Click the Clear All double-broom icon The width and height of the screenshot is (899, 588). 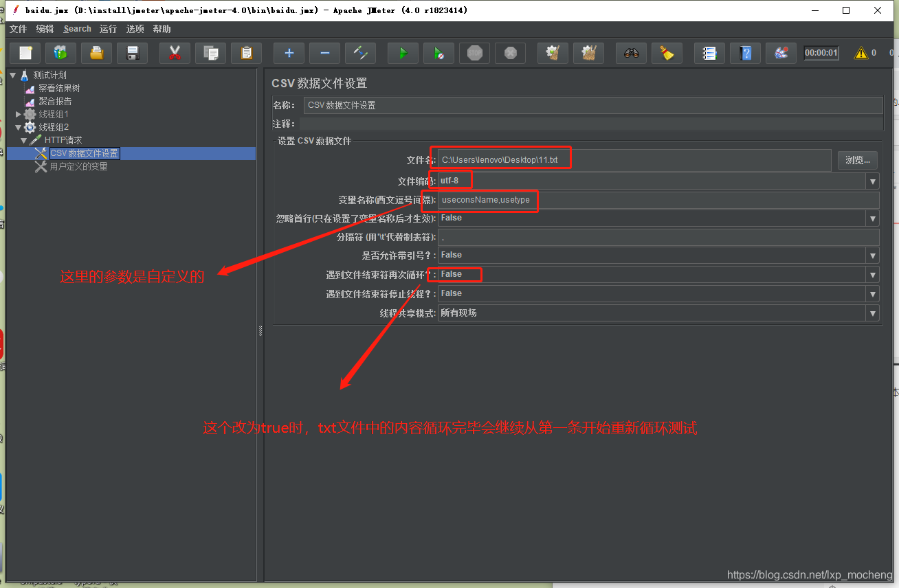[588, 53]
